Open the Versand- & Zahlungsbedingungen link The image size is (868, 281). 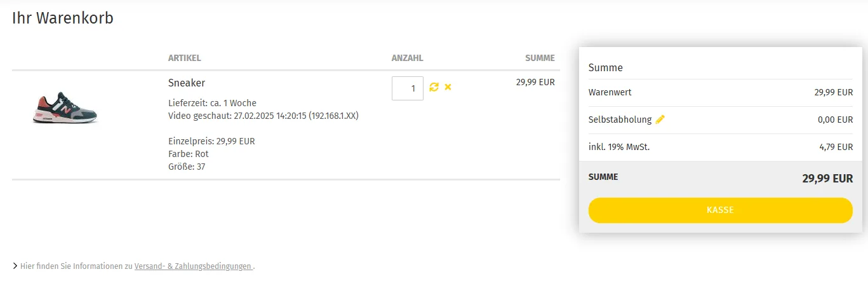coord(193,266)
